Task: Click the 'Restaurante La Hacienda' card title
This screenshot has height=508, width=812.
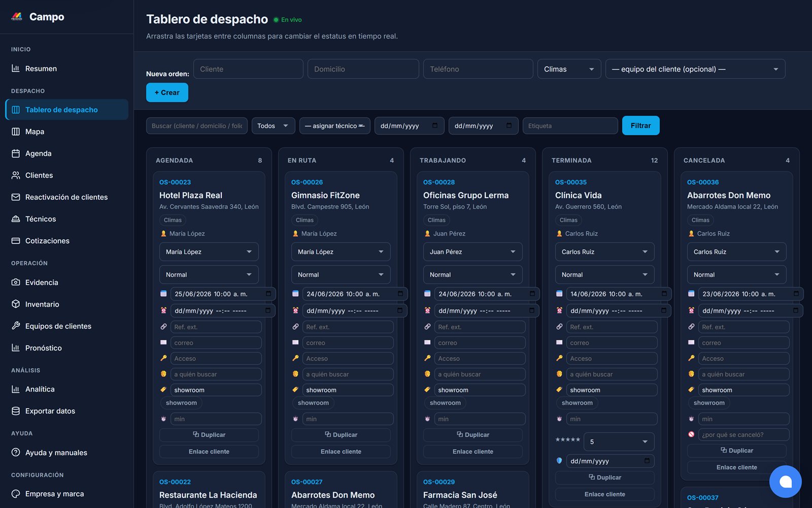Action: 208,495
